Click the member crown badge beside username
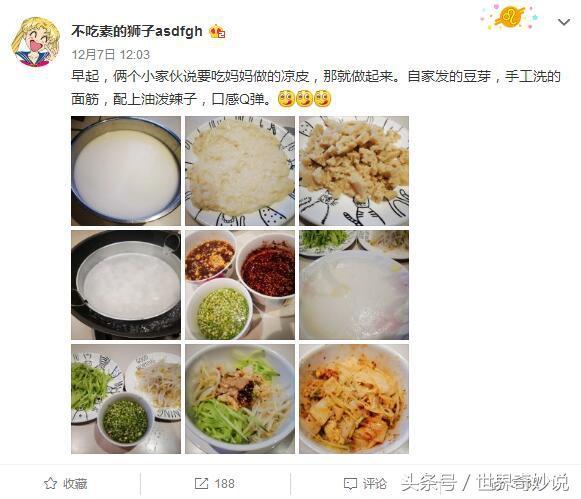This screenshot has width=581, height=499. coord(218,32)
